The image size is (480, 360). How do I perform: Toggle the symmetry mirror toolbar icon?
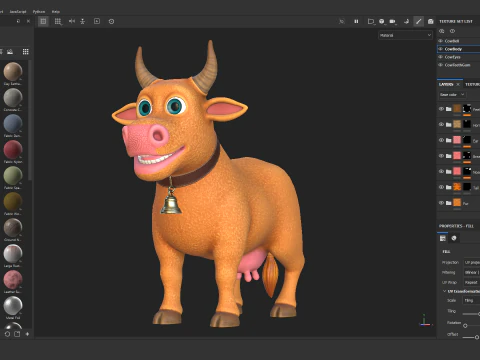[72, 21]
